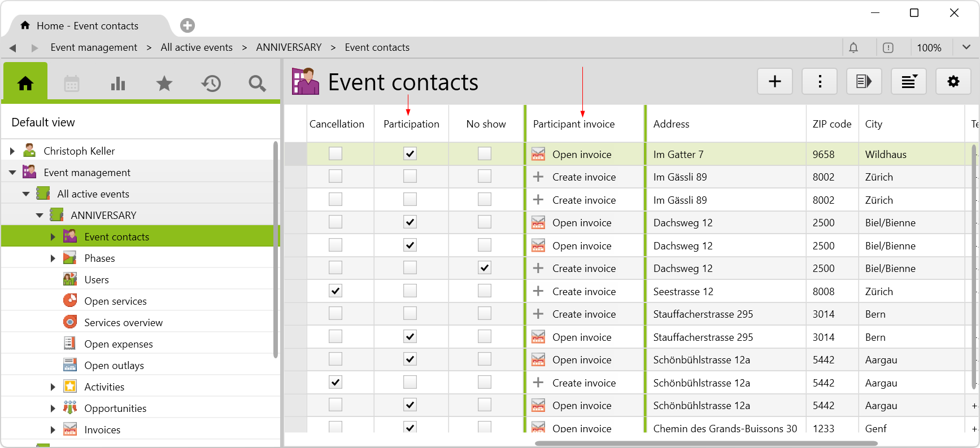Select Open services in the tree
Image resolution: width=980 pixels, height=448 pixels.
pos(115,301)
